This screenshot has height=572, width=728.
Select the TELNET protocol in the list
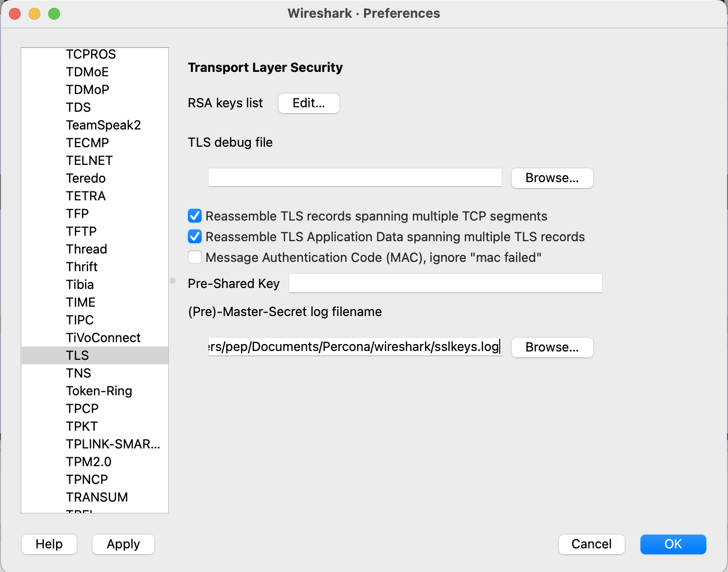(89, 160)
